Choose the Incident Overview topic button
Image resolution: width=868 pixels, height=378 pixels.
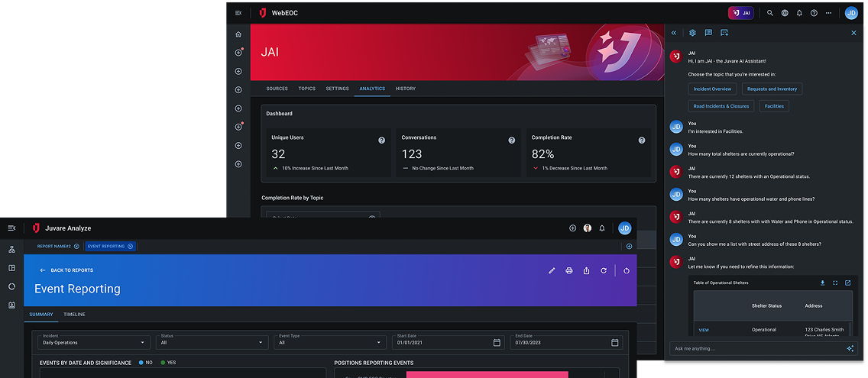(712, 89)
